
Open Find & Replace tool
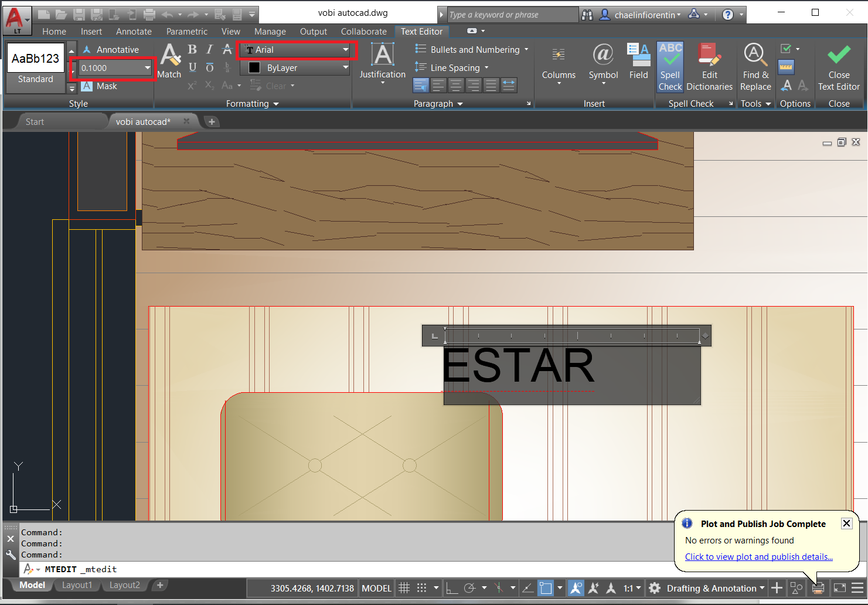[x=755, y=67]
